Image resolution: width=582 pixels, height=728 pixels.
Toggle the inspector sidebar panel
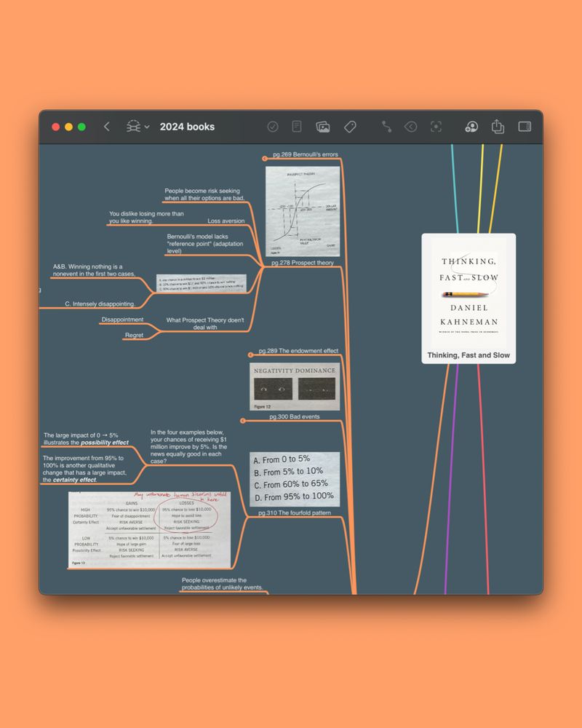tap(525, 126)
